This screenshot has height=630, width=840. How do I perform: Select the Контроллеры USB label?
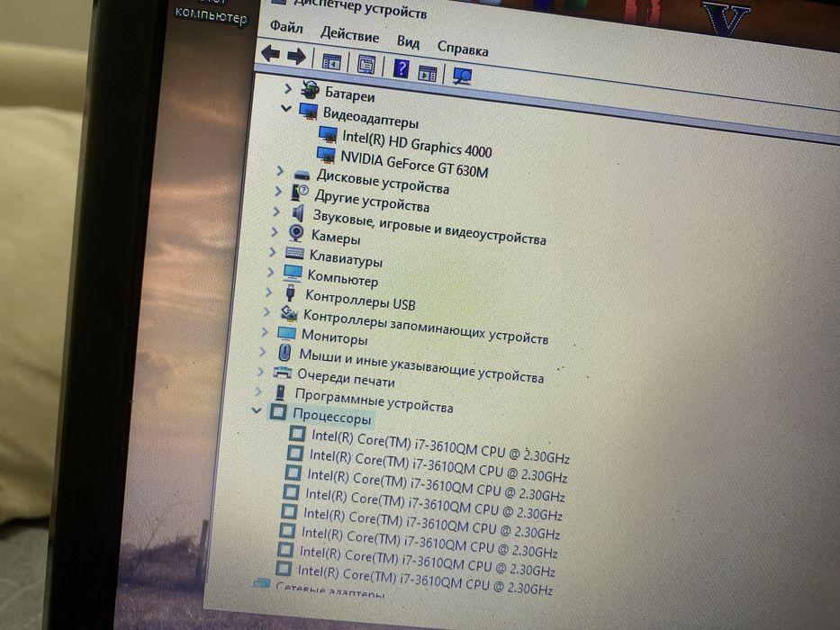pyautogui.click(x=360, y=299)
